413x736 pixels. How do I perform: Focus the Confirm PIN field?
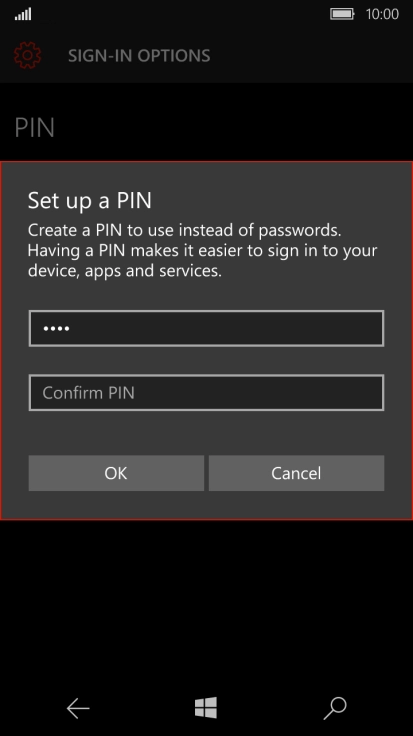pyautogui.click(x=206, y=392)
